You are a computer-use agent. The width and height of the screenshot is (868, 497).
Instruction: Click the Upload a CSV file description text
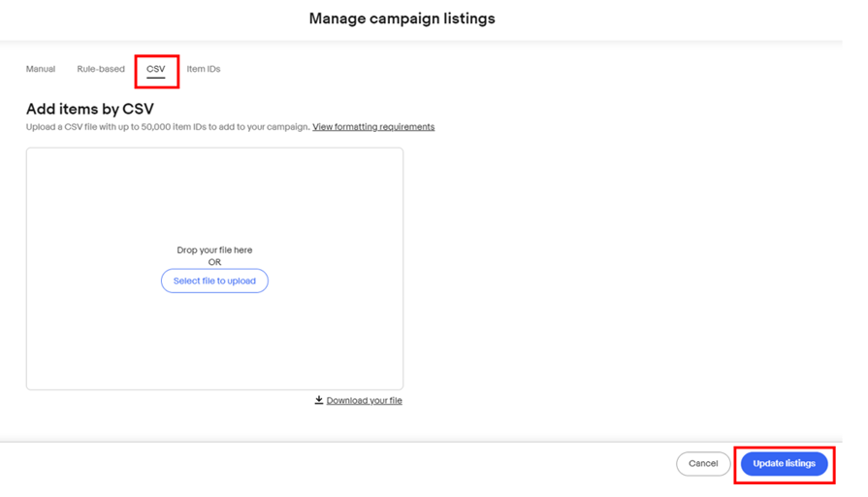click(x=167, y=127)
